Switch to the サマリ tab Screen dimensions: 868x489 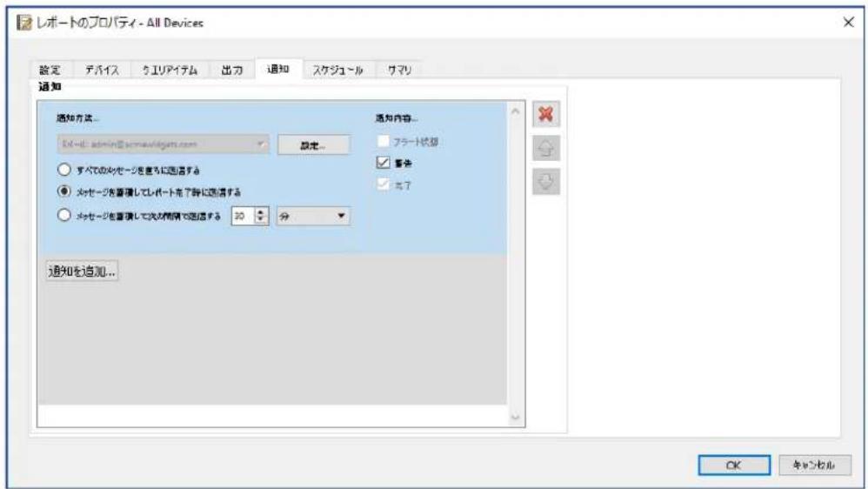tap(399, 70)
